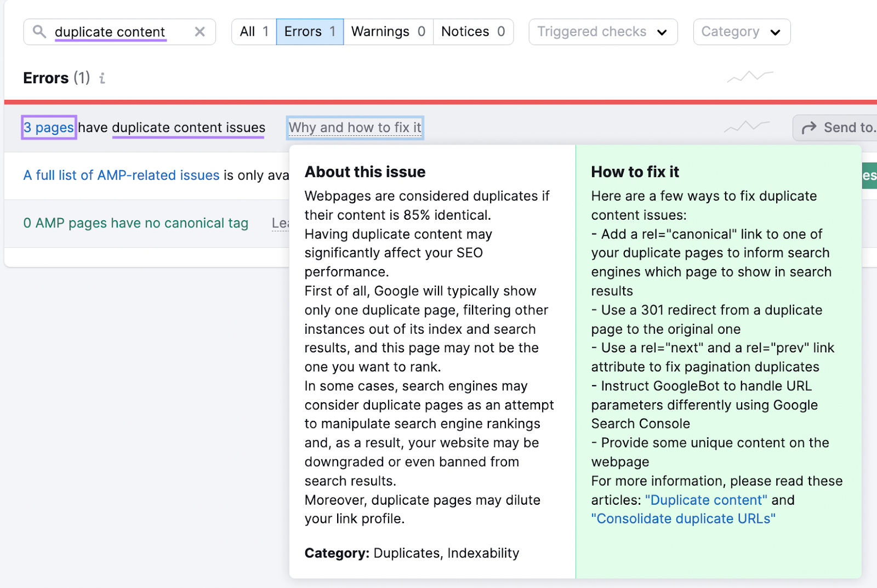Screen dimensions: 877x588
Task: Click Why and how to fix it
Action: (x=355, y=127)
